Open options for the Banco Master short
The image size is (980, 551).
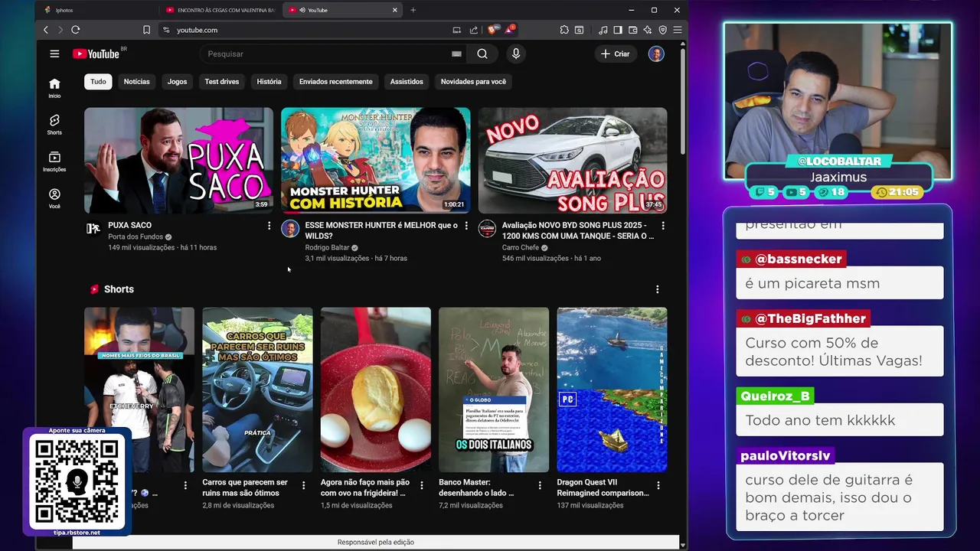pyautogui.click(x=540, y=485)
